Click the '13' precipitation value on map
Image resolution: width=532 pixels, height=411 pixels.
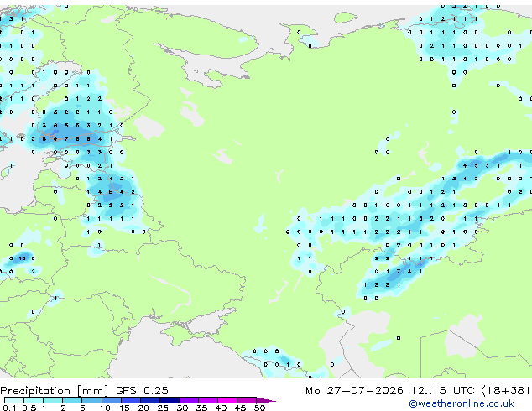tap(22, 258)
